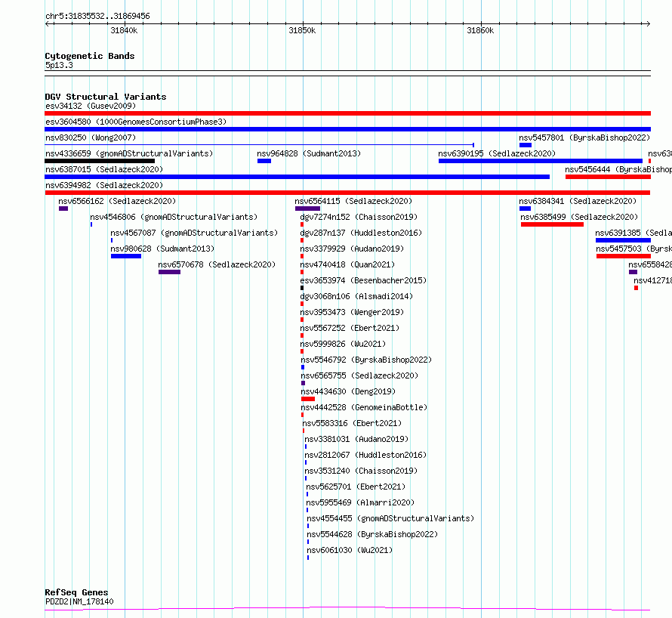The width and height of the screenshot is (672, 618).
Task: Click nsv5625701 (Ebert2021) label
Action: (x=356, y=487)
